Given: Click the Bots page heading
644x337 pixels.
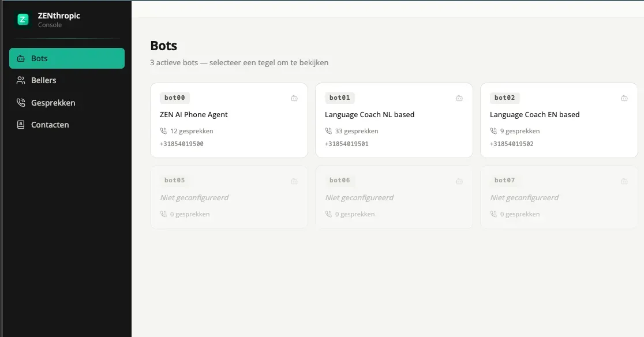Looking at the screenshot, I should pos(163,46).
